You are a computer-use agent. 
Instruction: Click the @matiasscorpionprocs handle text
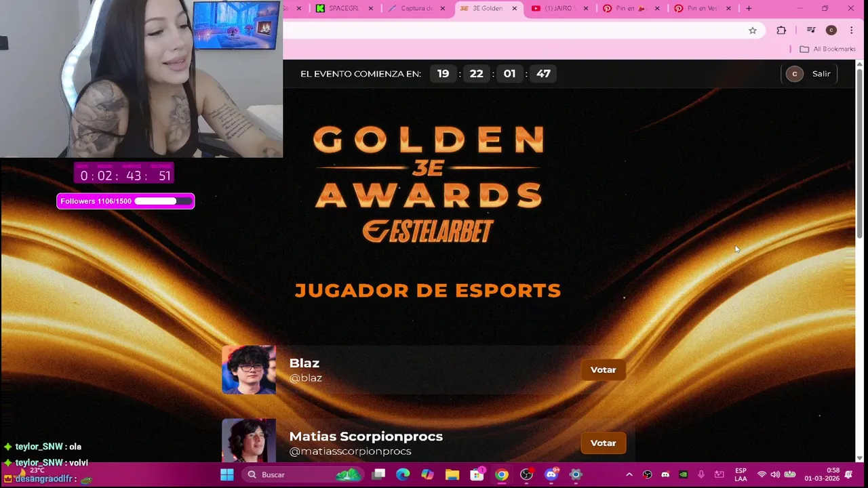tap(350, 451)
